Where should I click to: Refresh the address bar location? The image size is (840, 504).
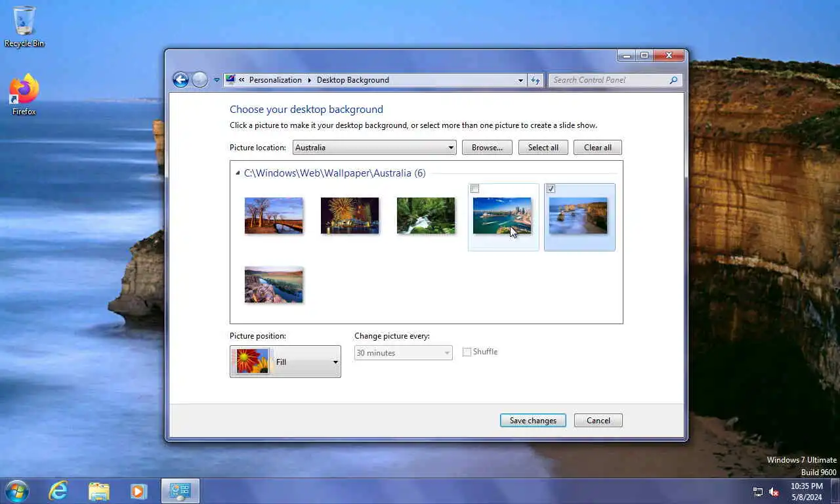(535, 80)
